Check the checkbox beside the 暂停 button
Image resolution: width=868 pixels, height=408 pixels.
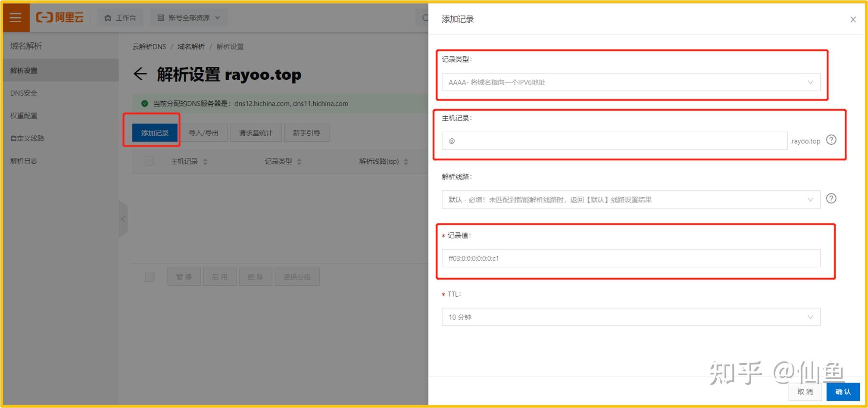(150, 277)
